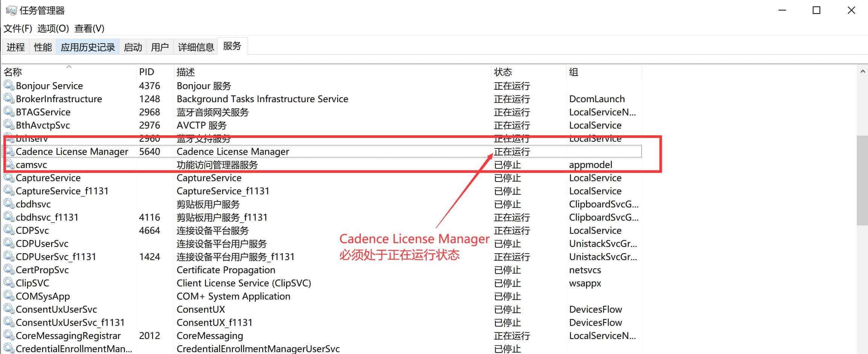This screenshot has height=354, width=868.
Task: Open the 文件(F) menu
Action: [18, 29]
